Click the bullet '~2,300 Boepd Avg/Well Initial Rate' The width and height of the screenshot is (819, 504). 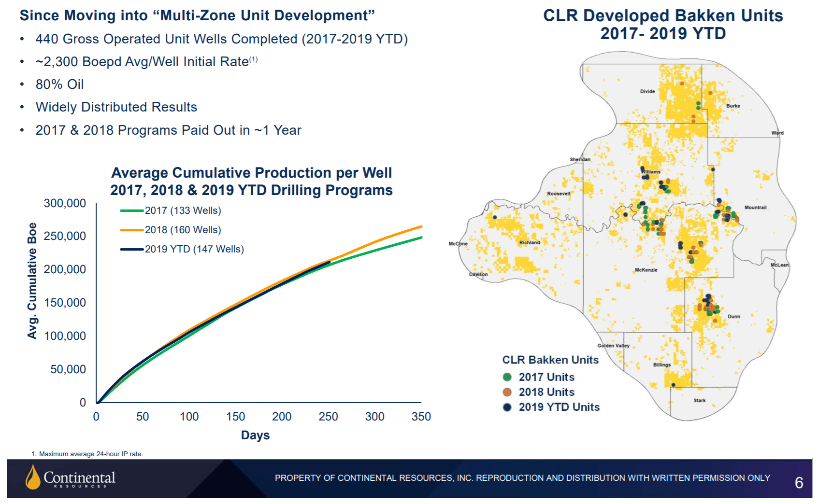(x=146, y=62)
